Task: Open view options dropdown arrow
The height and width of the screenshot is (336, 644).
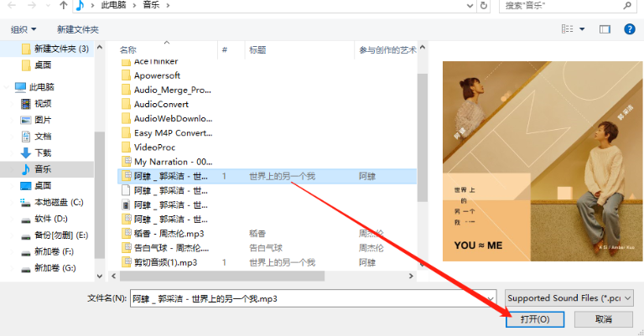Action: pyautogui.click(x=582, y=29)
